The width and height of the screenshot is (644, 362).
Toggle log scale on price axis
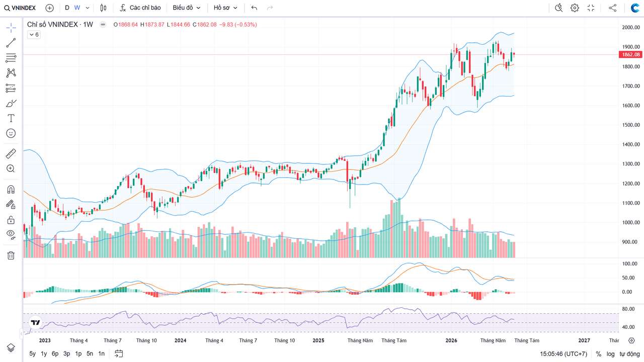(610, 354)
